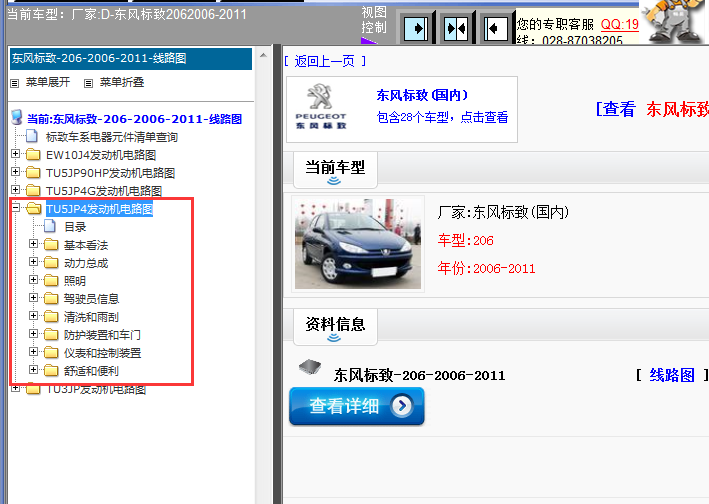Screen dimensions: 709x504
Task: Expand the 动力总成 folder
Action: tap(33, 262)
